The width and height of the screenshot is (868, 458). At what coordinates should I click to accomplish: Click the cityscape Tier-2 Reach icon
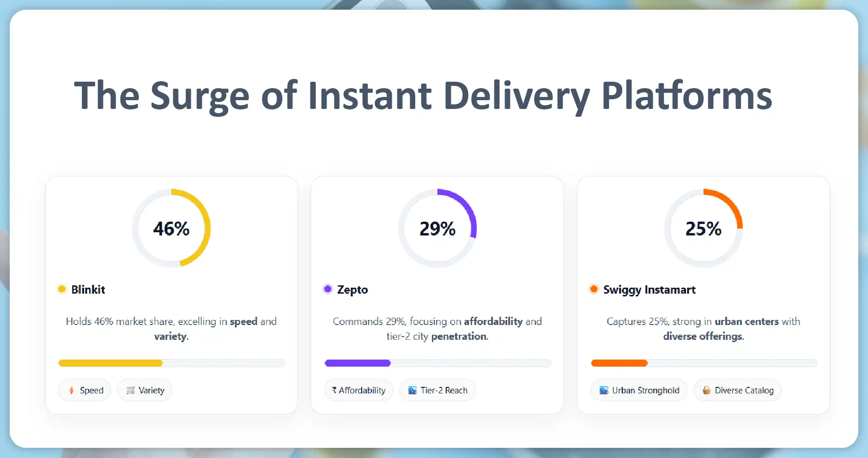pyautogui.click(x=413, y=390)
